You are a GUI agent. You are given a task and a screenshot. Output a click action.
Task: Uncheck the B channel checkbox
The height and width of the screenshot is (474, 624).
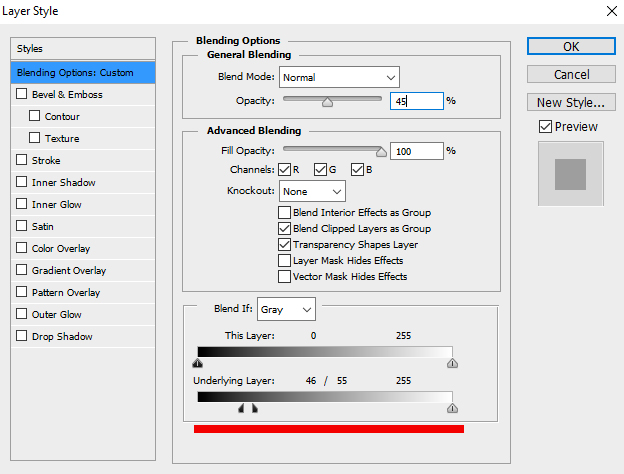click(357, 170)
